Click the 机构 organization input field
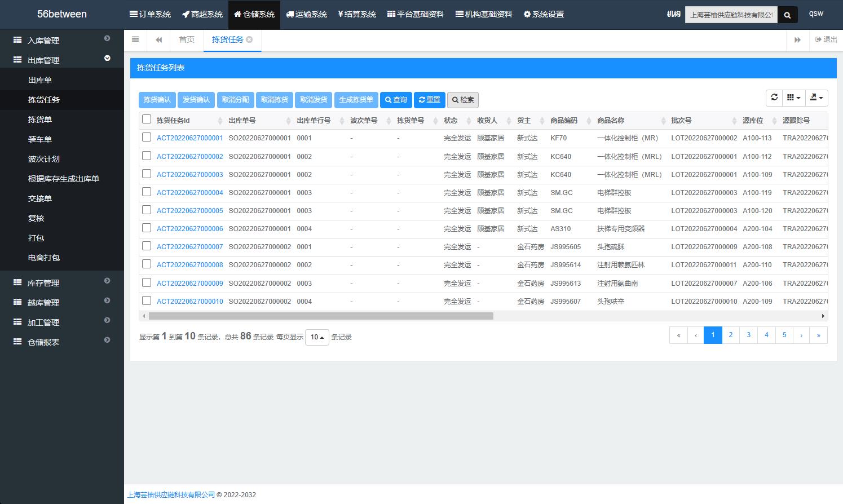This screenshot has width=843, height=504. click(x=731, y=15)
